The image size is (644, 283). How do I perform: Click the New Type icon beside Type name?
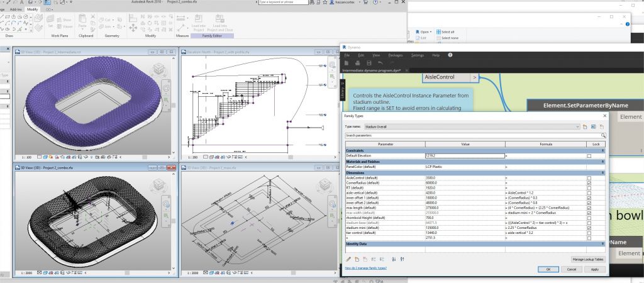586,127
